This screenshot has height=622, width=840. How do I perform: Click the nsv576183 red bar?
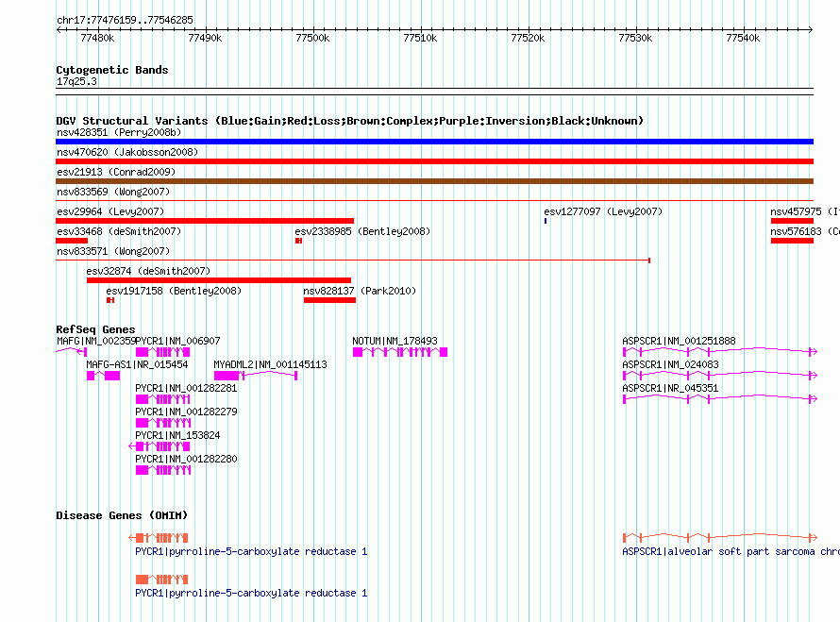coord(792,241)
